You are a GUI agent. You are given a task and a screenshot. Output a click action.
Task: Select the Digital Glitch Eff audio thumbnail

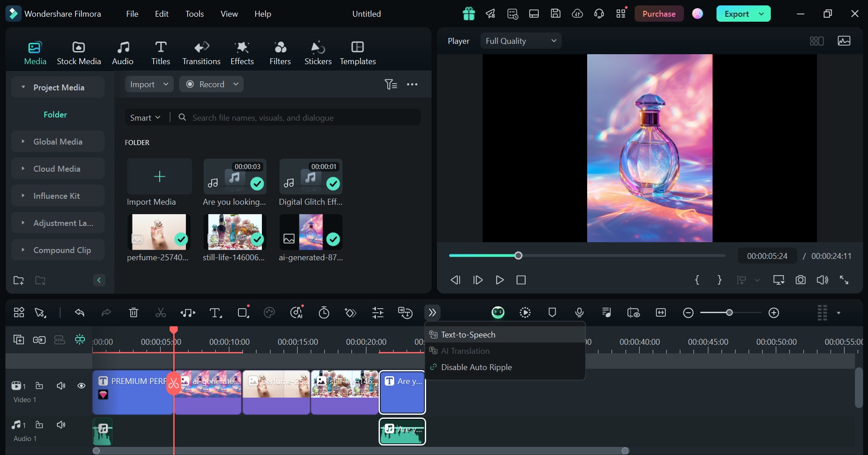311,177
